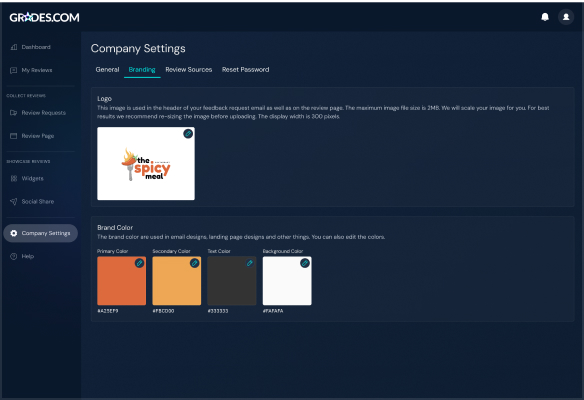Image resolution: width=584 pixels, height=400 pixels.
Task: Edit the logo with pencil icon
Action: tap(188, 133)
